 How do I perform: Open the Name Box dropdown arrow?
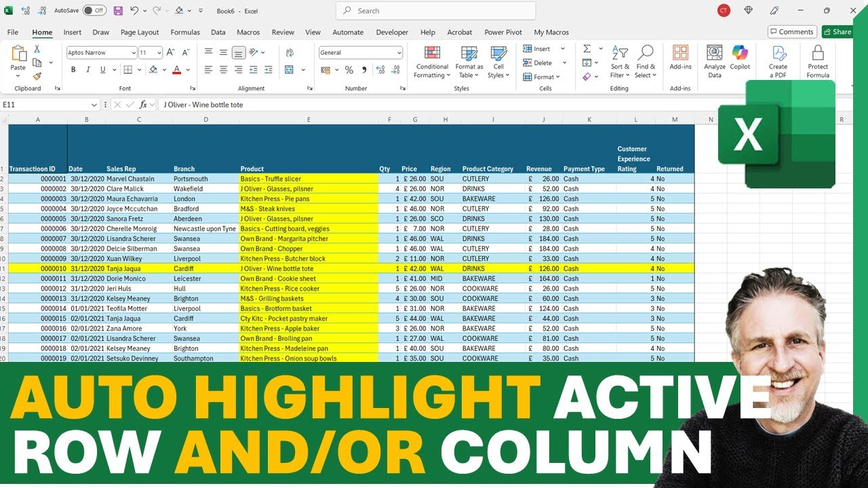[x=94, y=104]
